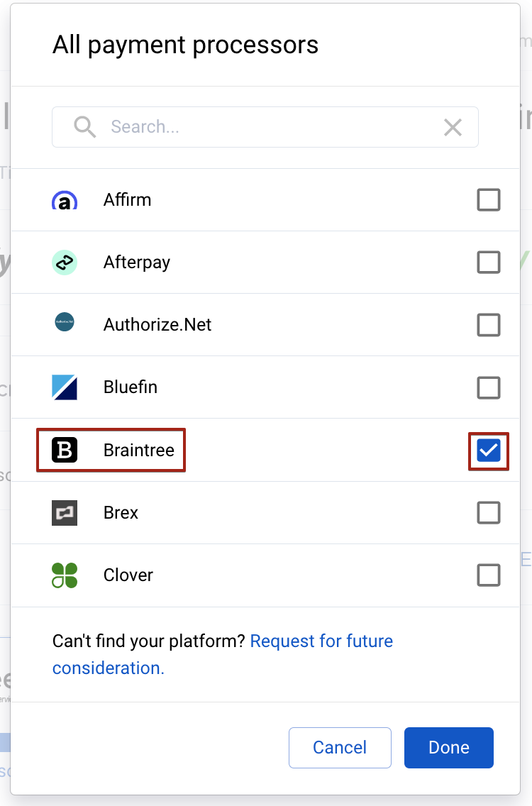This screenshot has width=532, height=806.
Task: Enable the Affirm checkbox
Action: point(489,199)
